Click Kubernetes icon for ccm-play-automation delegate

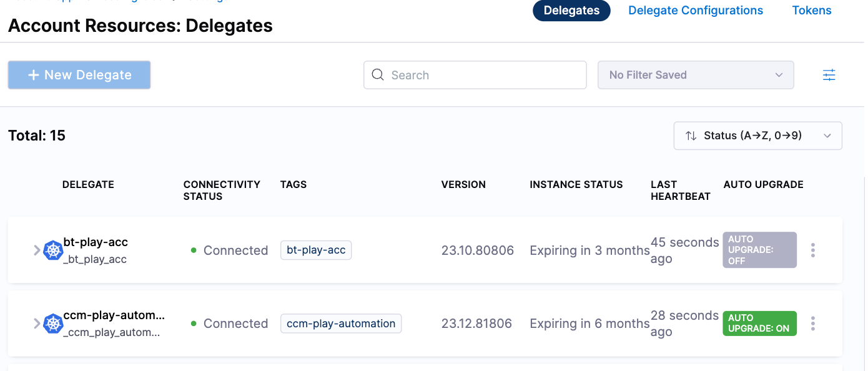point(53,324)
